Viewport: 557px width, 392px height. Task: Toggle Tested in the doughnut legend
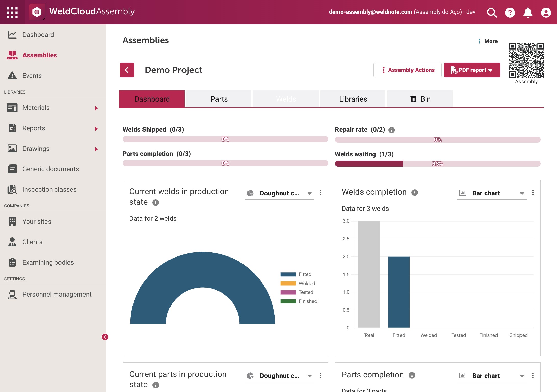coord(297,292)
